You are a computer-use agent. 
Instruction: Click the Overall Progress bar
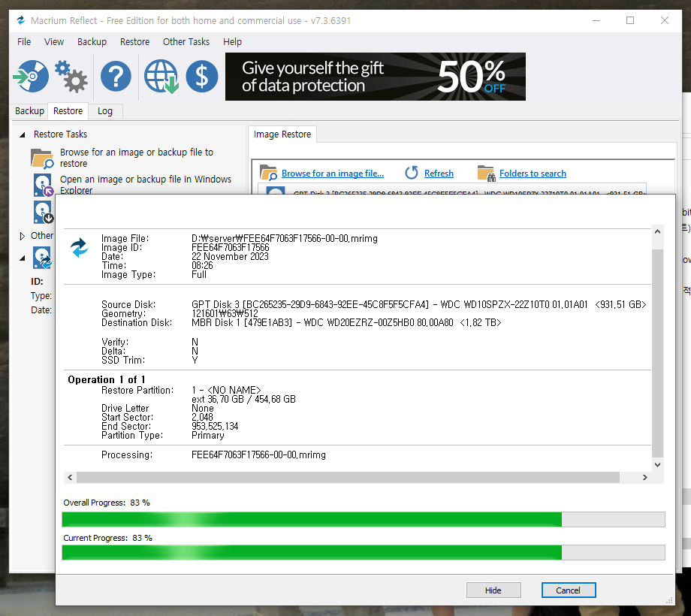[x=363, y=520]
